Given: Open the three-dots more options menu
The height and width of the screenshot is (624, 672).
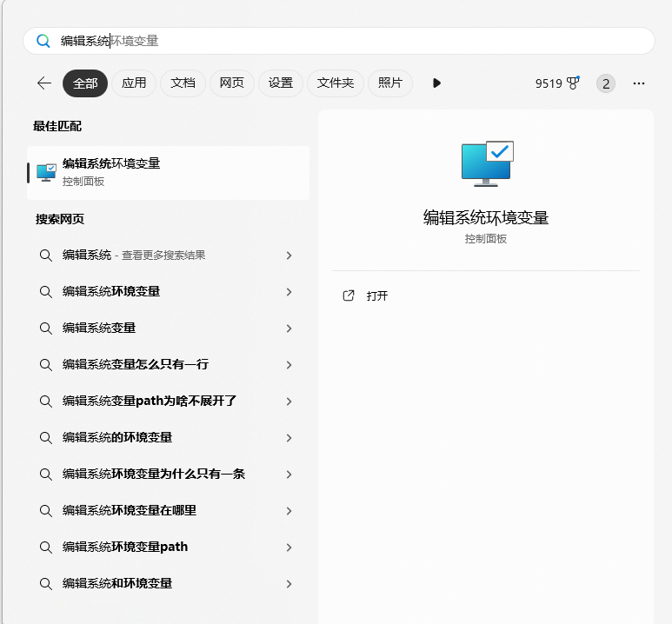Looking at the screenshot, I should [x=639, y=83].
